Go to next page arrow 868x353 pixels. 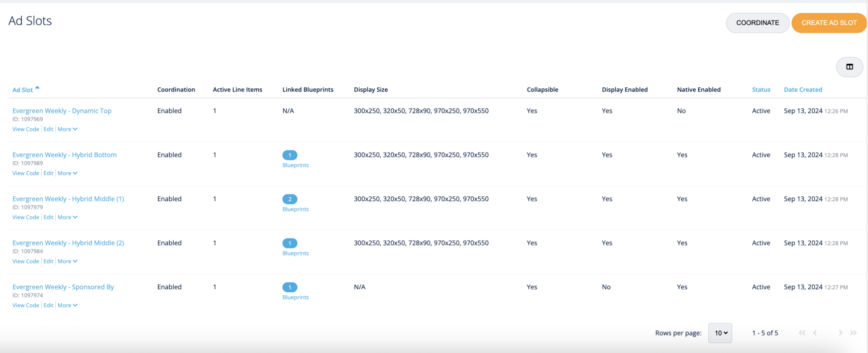pos(840,333)
